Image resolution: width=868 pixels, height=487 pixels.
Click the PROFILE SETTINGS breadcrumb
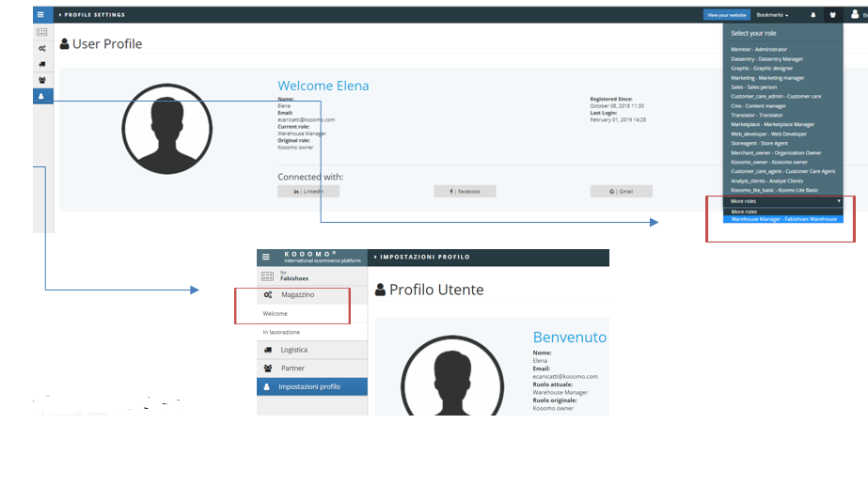[94, 15]
